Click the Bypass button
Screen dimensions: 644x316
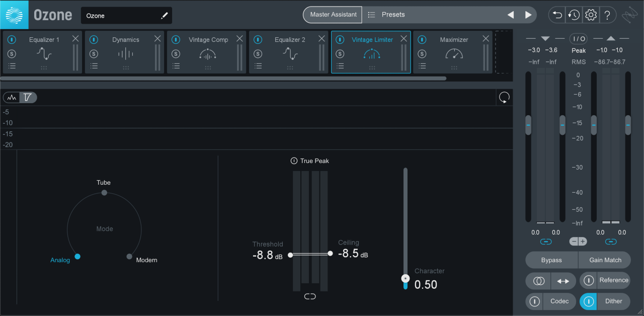[x=551, y=260]
